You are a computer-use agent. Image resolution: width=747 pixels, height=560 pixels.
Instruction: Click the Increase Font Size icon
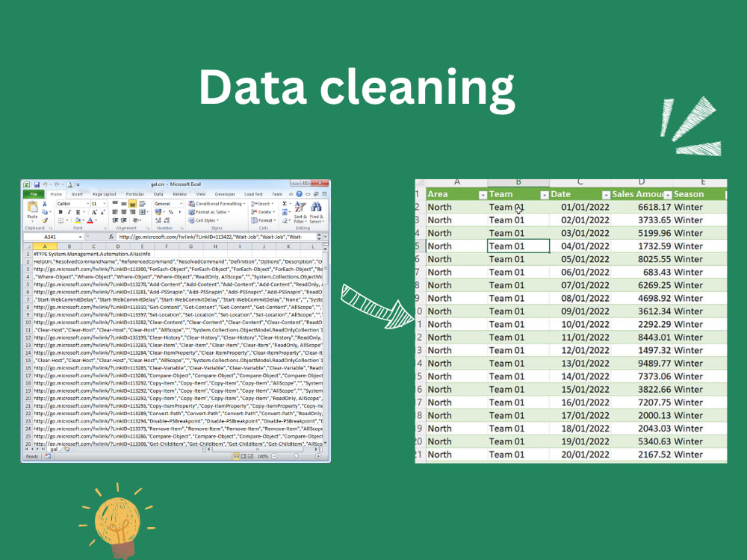[94, 212]
